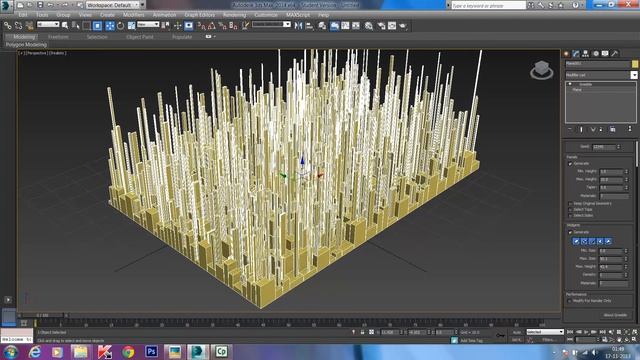Image resolution: width=640 pixels, height=360 pixels.
Task: Open the reference coordinate system dropdown
Action: [148, 25]
